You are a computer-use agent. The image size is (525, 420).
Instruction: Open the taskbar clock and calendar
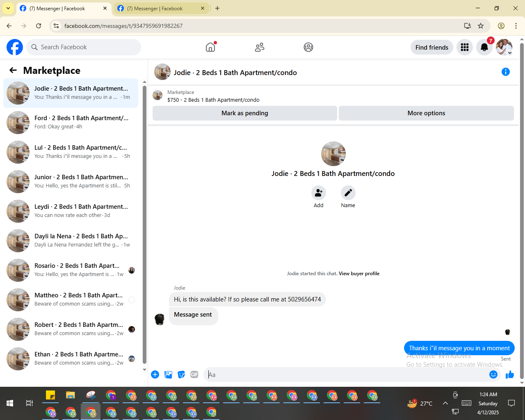tap(488, 403)
